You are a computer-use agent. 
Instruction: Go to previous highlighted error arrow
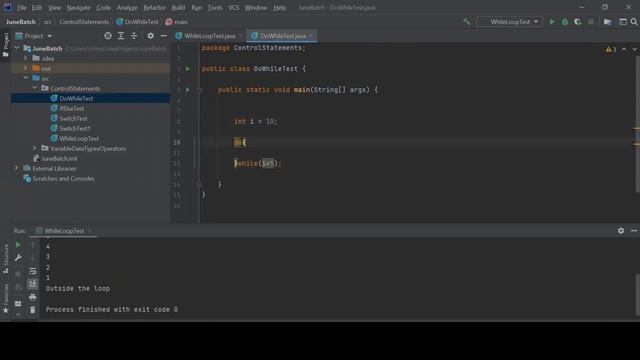[624, 49]
